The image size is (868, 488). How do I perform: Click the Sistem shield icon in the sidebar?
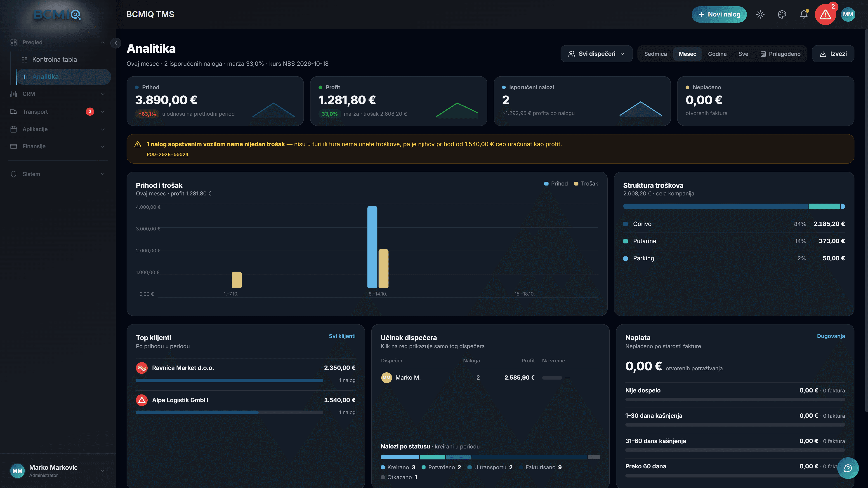point(14,174)
